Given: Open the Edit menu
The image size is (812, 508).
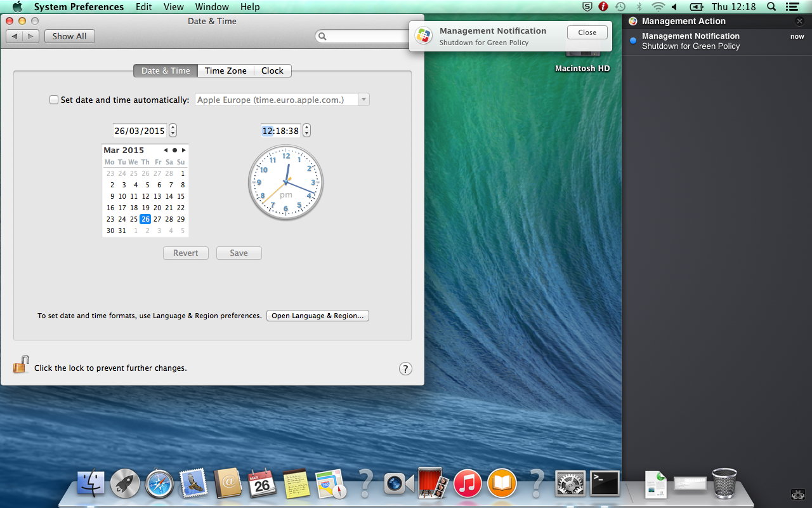Looking at the screenshot, I should point(144,7).
